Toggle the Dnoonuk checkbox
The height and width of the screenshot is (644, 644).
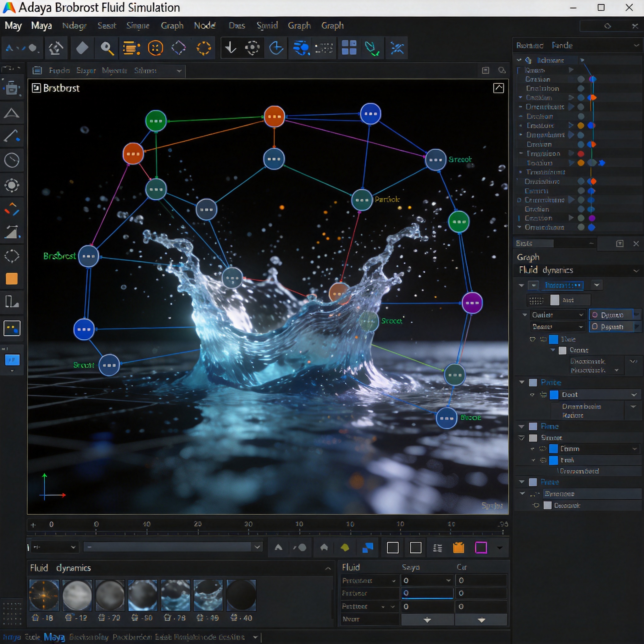[547, 505]
